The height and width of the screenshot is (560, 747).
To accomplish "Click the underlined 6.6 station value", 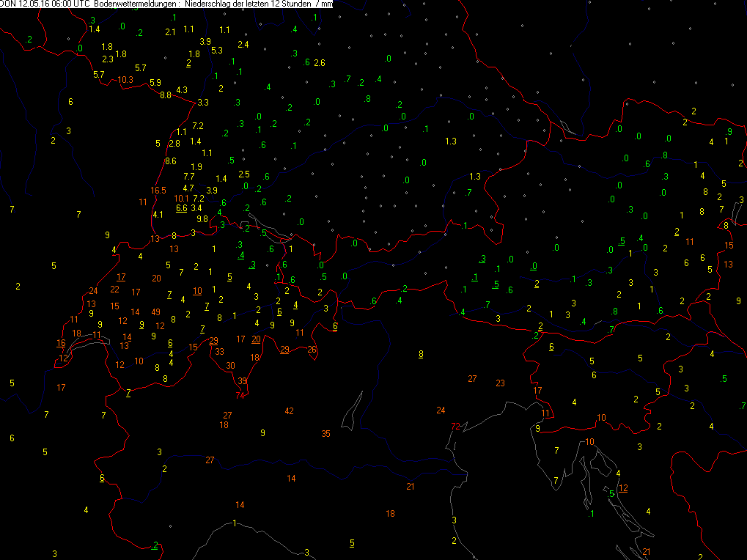I will click(182, 208).
